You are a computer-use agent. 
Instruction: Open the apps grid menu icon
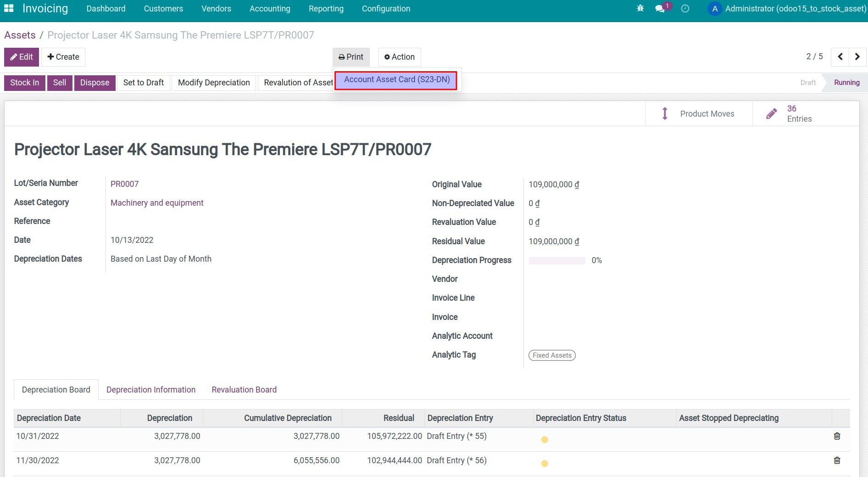pyautogui.click(x=9, y=9)
